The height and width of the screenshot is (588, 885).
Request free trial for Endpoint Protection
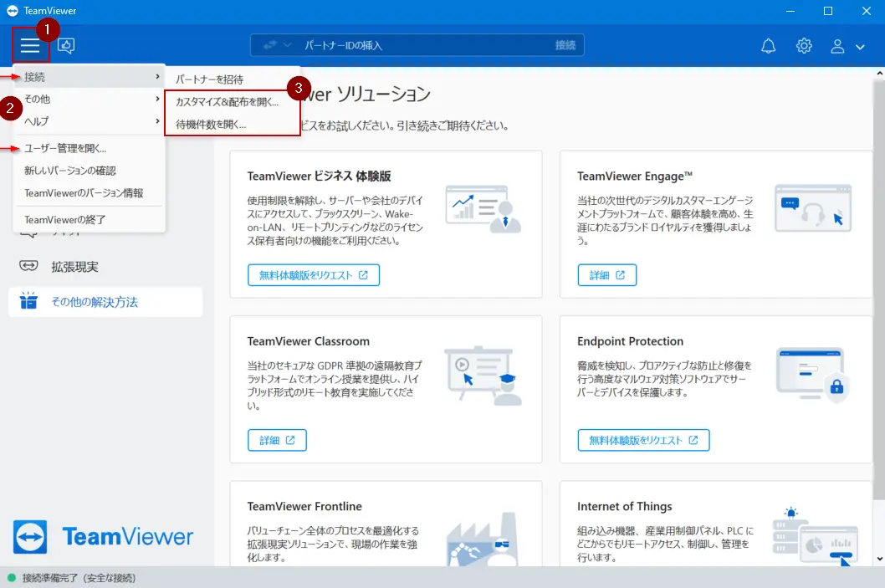[x=643, y=440]
